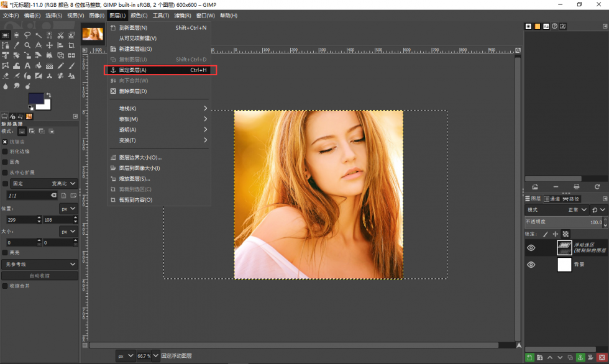
Task: Open the layer 模式 正常 dropdown
Action: coord(557,209)
